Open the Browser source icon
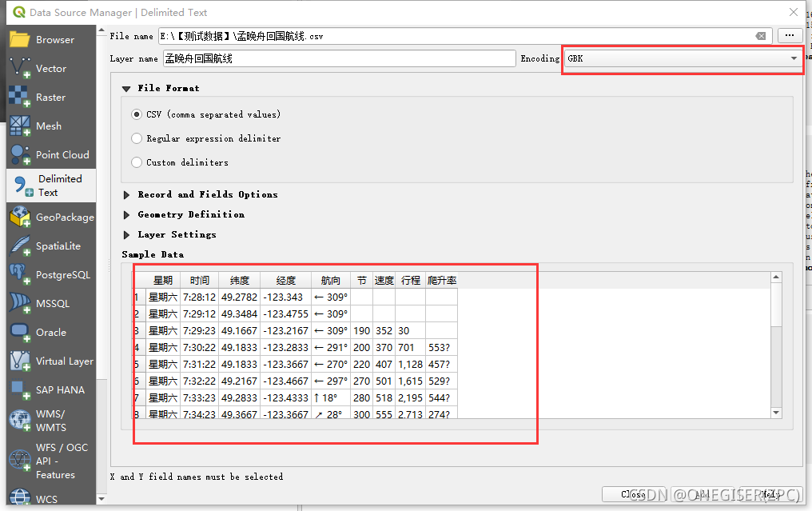This screenshot has width=812, height=511. click(x=20, y=39)
